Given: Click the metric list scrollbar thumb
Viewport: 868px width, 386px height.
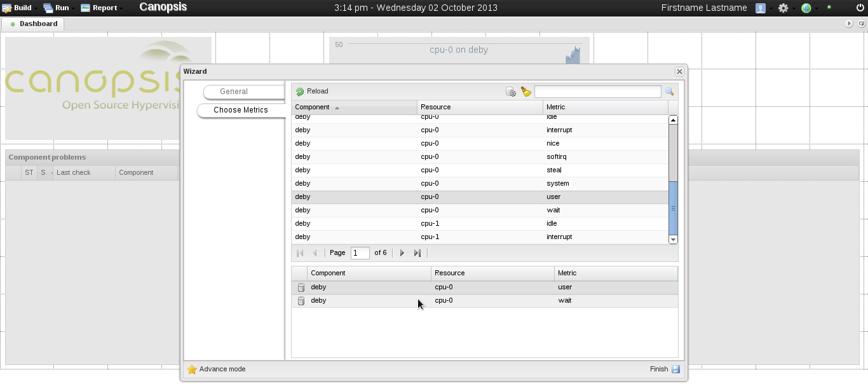Looking at the screenshot, I should [673, 208].
